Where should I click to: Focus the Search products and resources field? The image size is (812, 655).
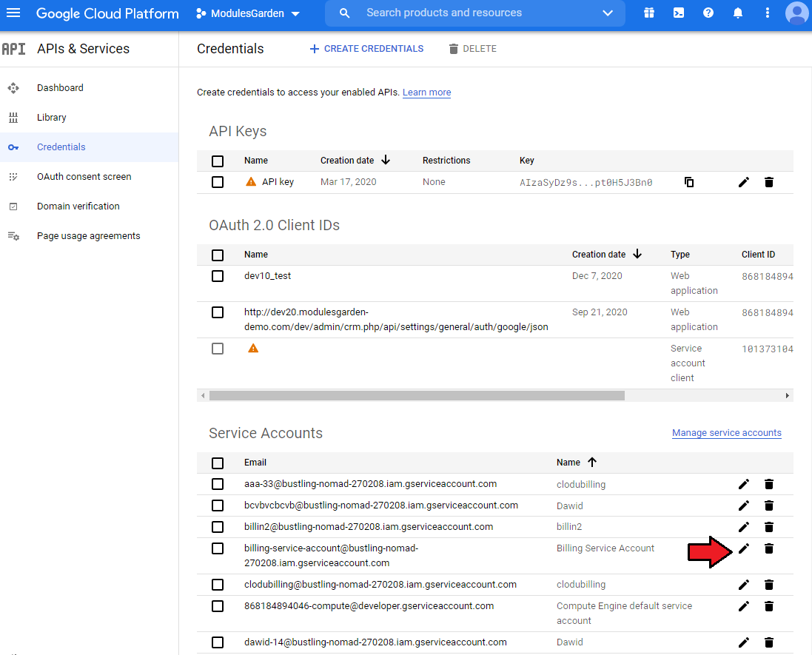click(x=475, y=13)
